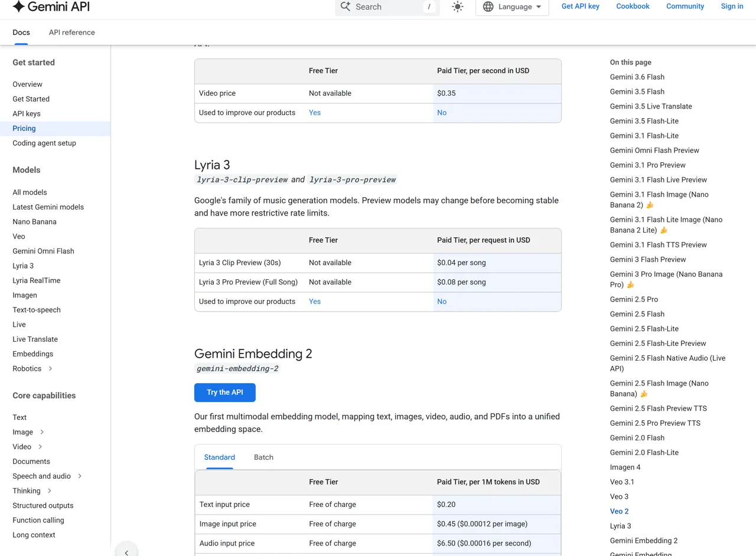The height and width of the screenshot is (556, 756).
Task: Jump to Gemini Omni Flash Preview section
Action: pyautogui.click(x=654, y=151)
